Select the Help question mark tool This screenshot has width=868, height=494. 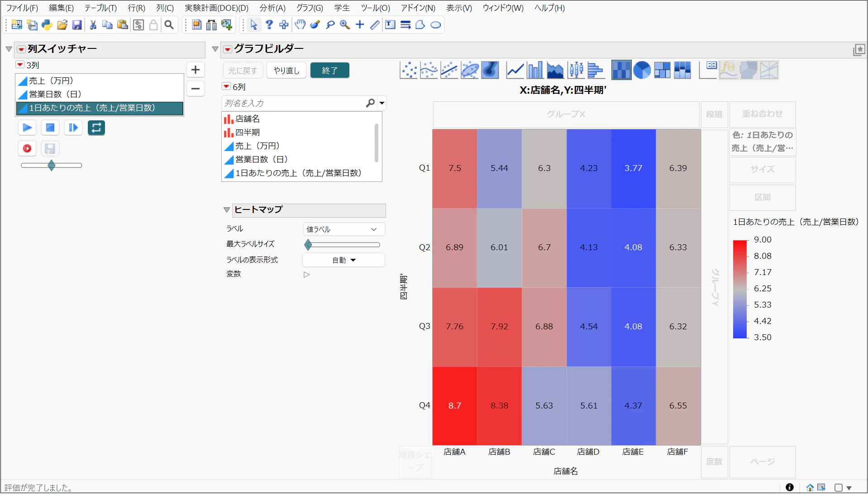point(269,25)
